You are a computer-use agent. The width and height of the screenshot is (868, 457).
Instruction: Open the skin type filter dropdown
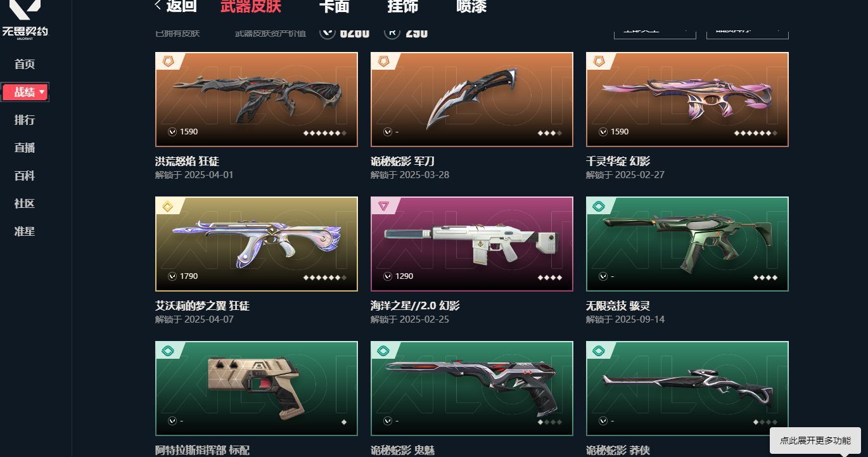click(655, 31)
